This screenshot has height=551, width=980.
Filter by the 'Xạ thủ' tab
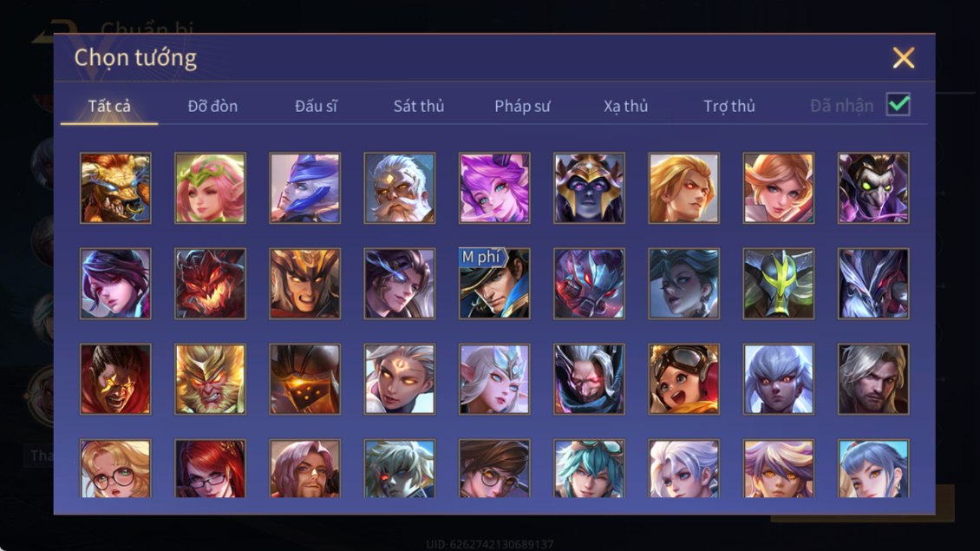point(625,106)
